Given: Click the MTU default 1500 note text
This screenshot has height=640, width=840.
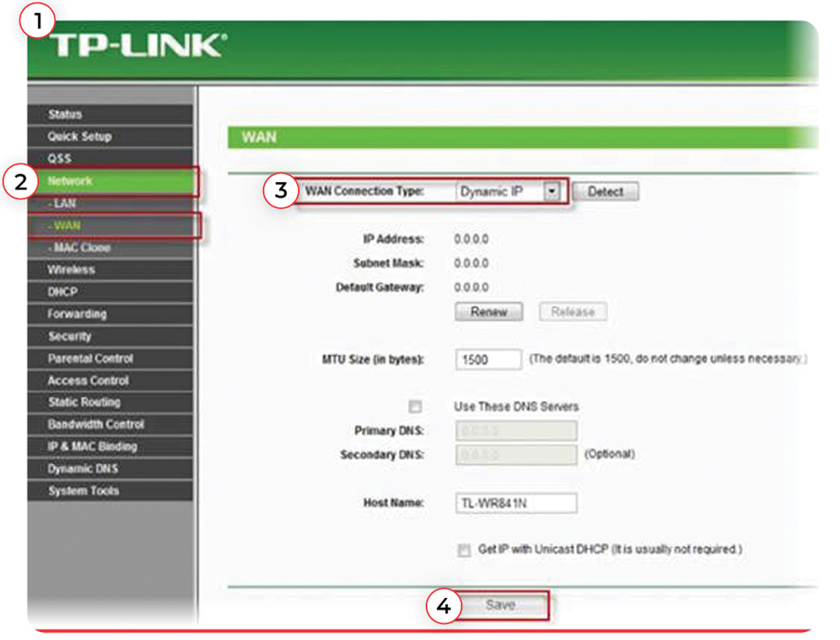Looking at the screenshot, I should [668, 359].
